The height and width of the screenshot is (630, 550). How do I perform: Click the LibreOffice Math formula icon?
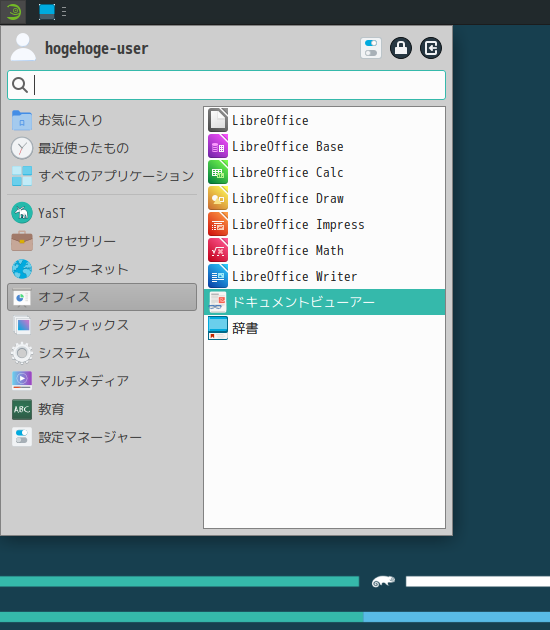(218, 250)
